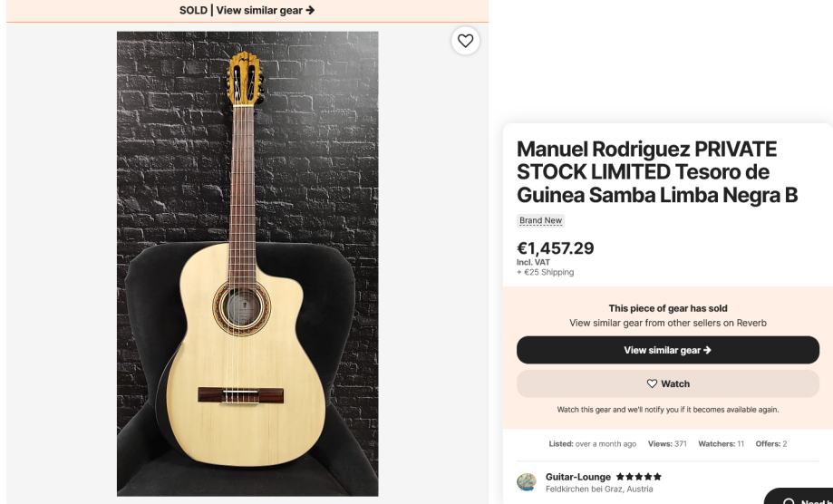Click the Brand New condition badge
Image resolution: width=833 pixels, height=504 pixels.
[x=541, y=220]
